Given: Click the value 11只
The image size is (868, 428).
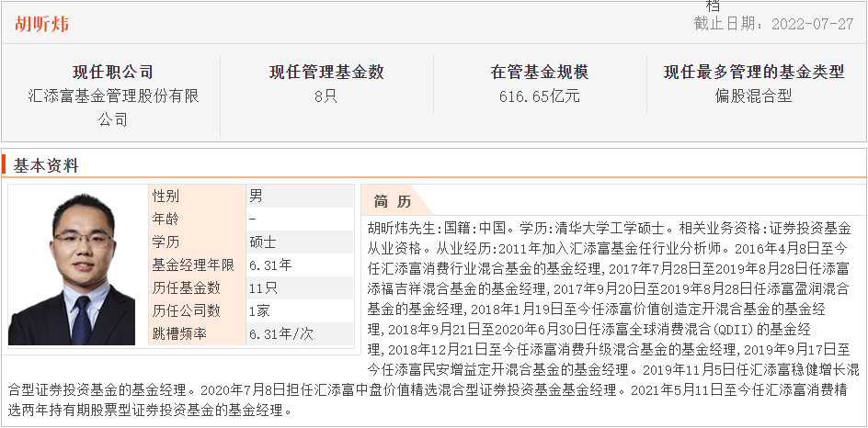Looking at the screenshot, I should point(263,288).
